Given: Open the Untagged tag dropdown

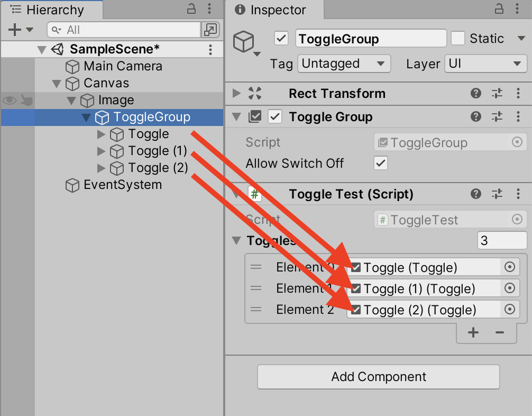Looking at the screenshot, I should point(344,64).
